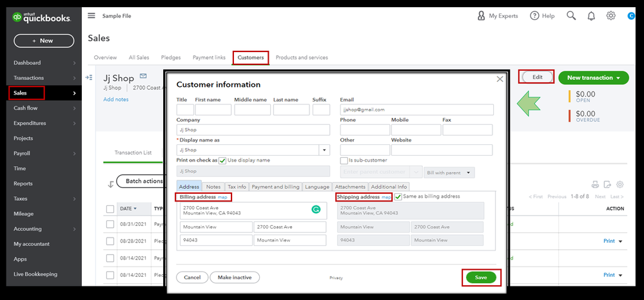Collapse the customer list panel icon
This screenshot has height=300, width=644.
[x=89, y=77]
